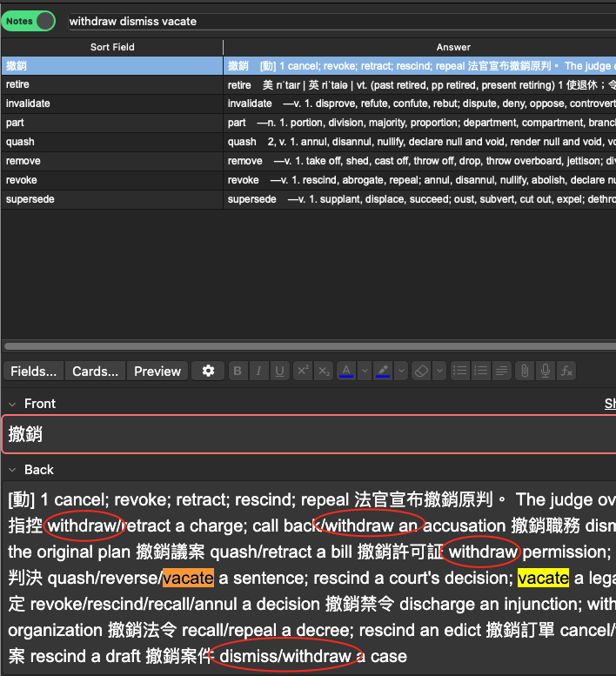Screen dimensions: 616x676
Task: Click the Answer cell of the quash row
Action: [420, 142]
